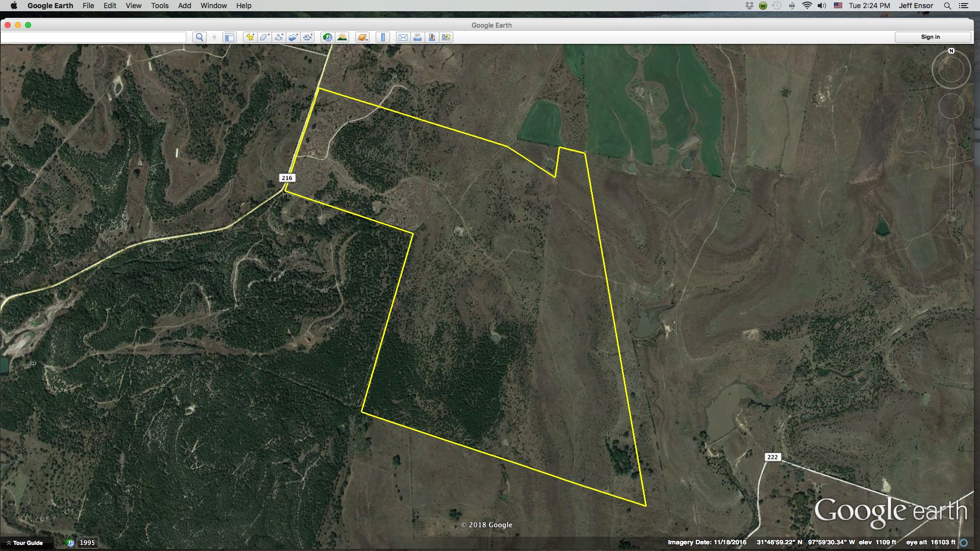Click the Sign in button
The width and height of the screenshot is (980, 551).
tap(930, 36)
